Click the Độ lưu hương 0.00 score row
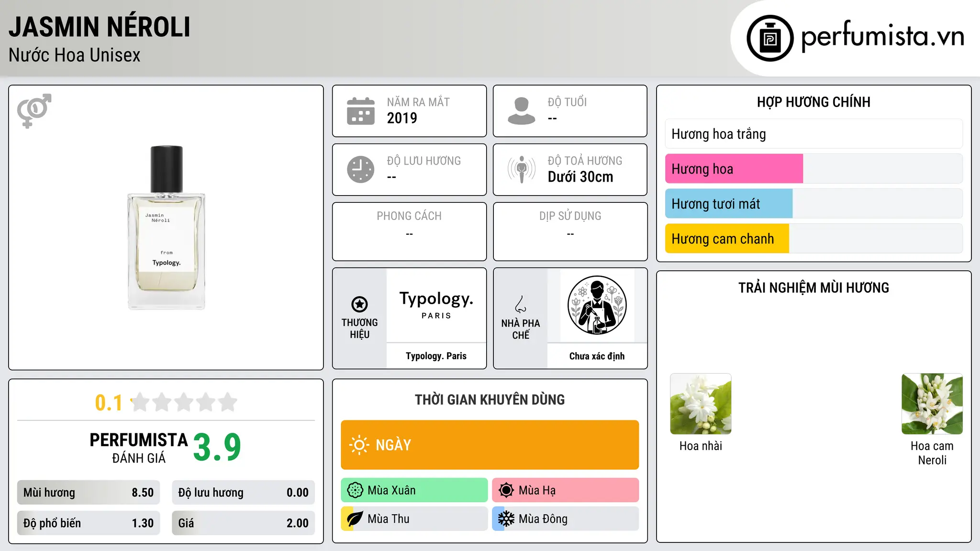 (x=243, y=493)
